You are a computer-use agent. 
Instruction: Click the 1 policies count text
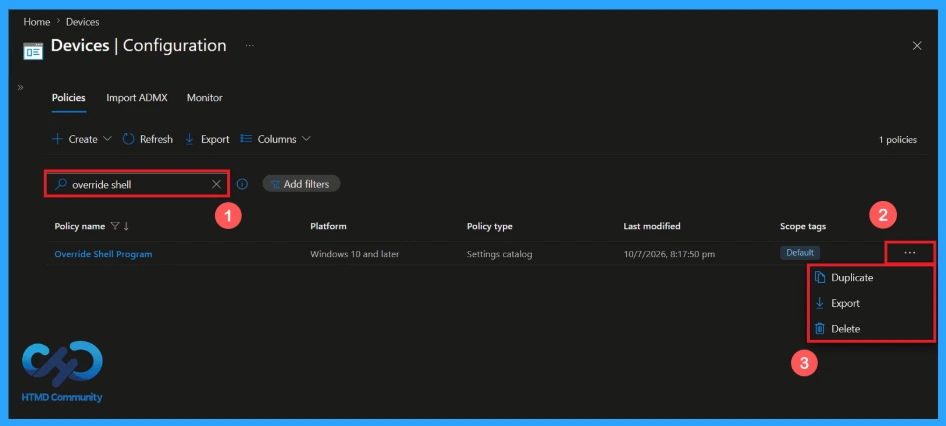point(897,140)
